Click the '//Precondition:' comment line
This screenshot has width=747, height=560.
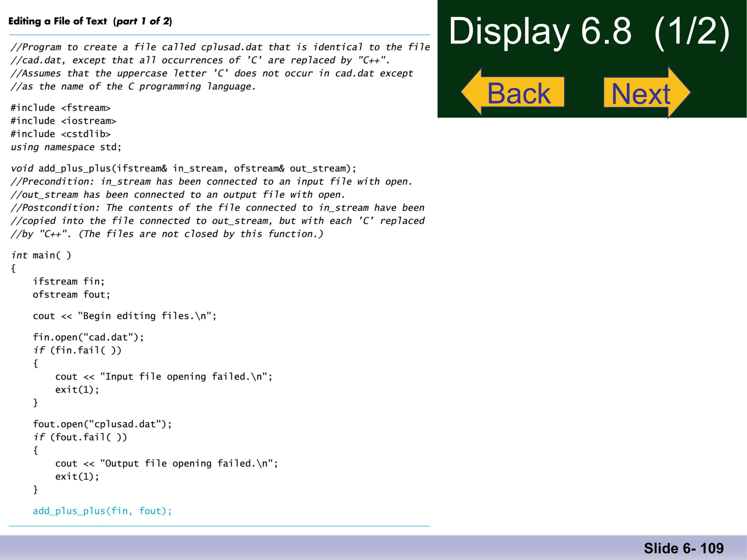pyautogui.click(x=212, y=182)
